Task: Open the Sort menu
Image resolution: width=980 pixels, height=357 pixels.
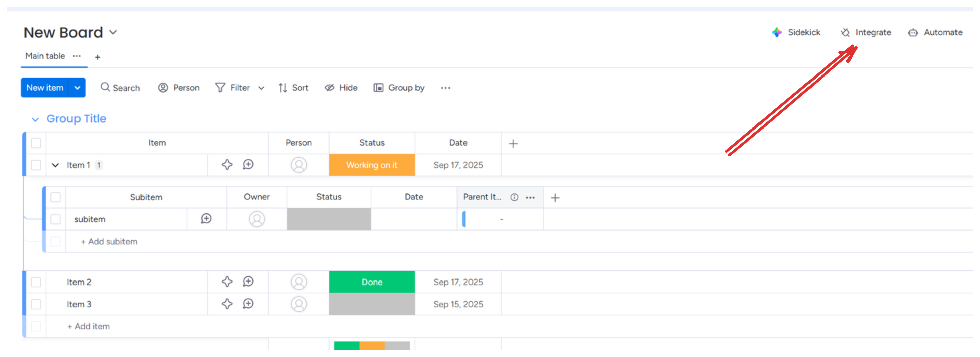Action: pos(293,88)
